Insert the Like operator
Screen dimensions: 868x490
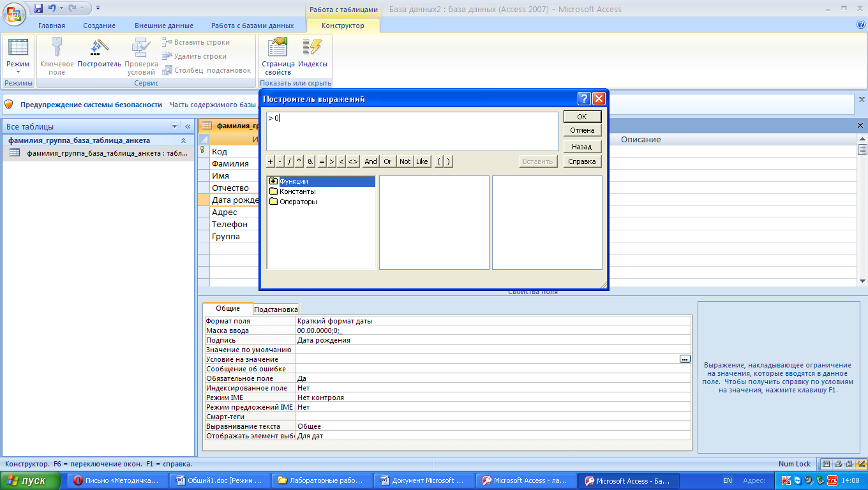tap(422, 161)
